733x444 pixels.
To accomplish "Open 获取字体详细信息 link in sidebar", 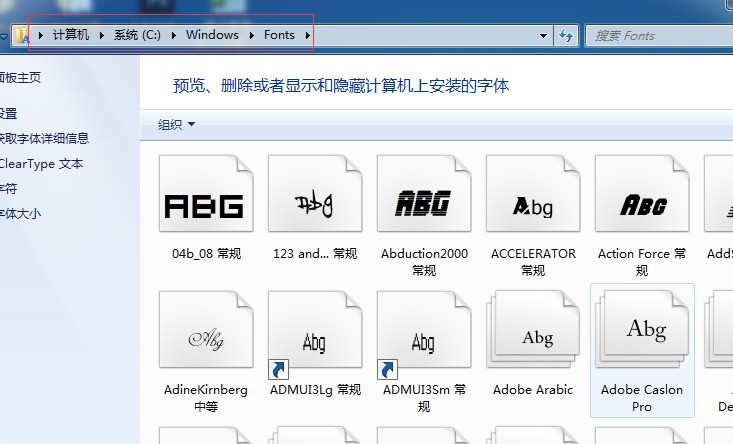I will tap(44, 138).
